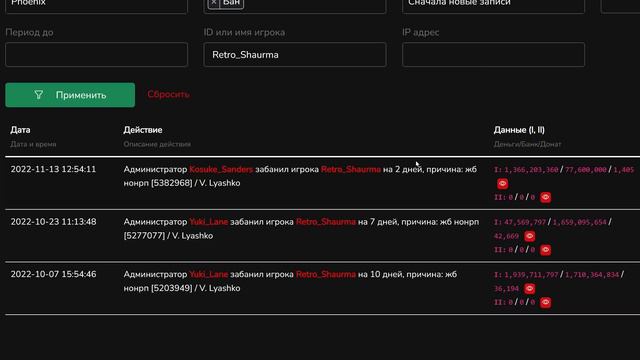The height and width of the screenshot is (360, 640).
Task: Click the funnel icon in Применить button
Action: [38, 95]
